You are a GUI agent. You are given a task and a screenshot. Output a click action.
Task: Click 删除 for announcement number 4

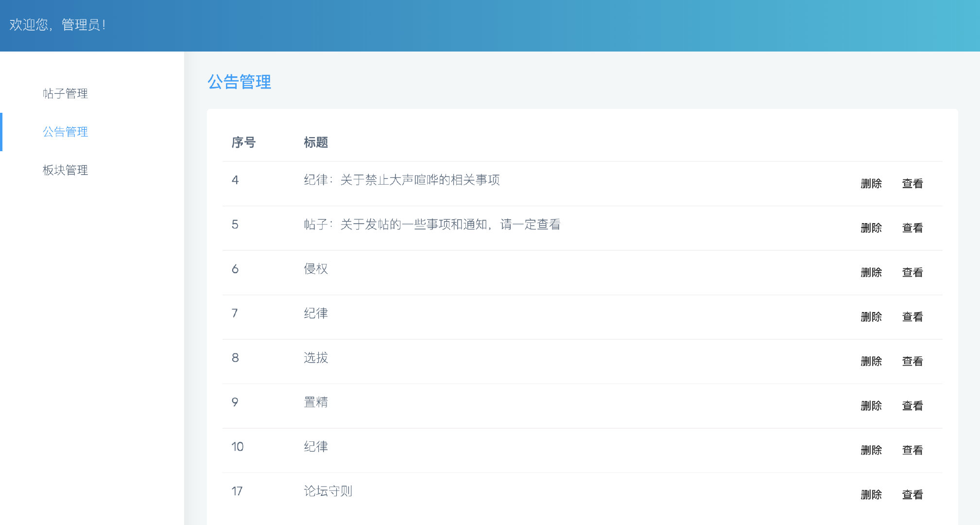871,184
